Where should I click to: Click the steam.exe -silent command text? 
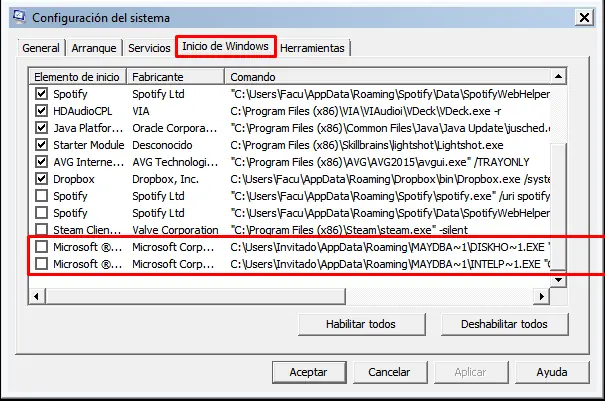349,230
